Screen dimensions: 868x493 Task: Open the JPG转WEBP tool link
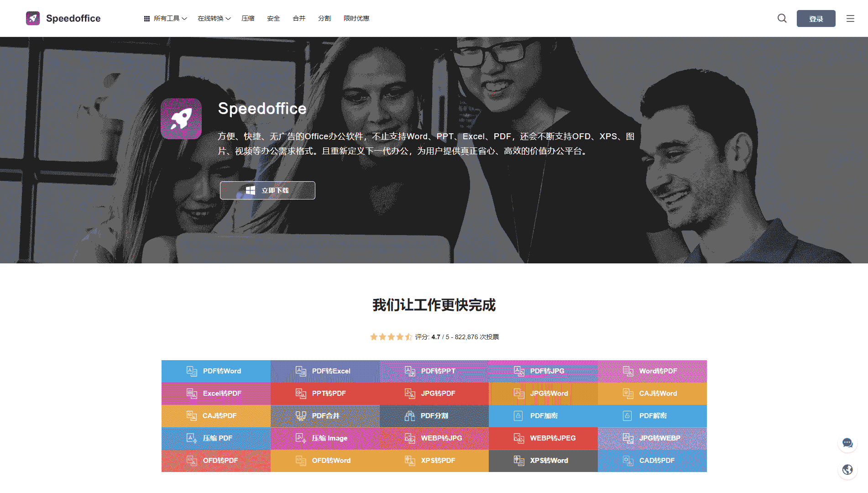point(652,438)
